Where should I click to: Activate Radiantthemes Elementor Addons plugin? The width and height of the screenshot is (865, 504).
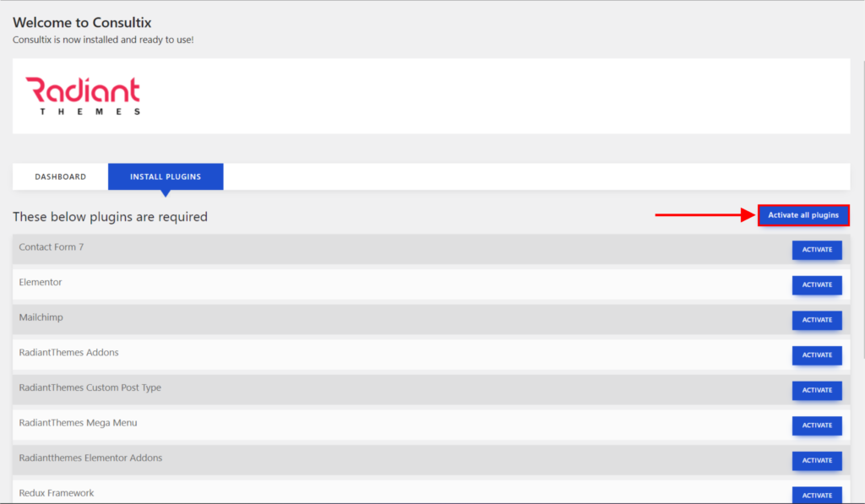(816, 461)
